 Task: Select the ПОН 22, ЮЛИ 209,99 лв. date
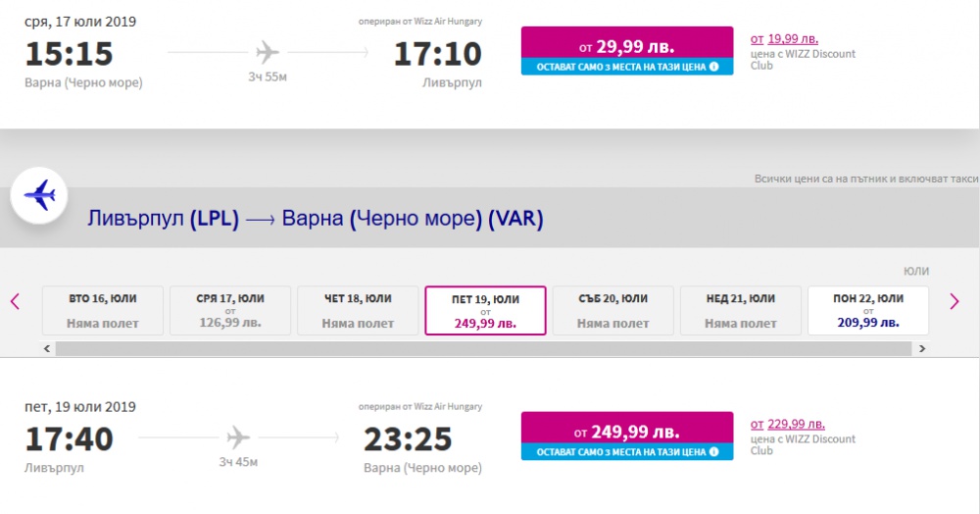point(868,311)
